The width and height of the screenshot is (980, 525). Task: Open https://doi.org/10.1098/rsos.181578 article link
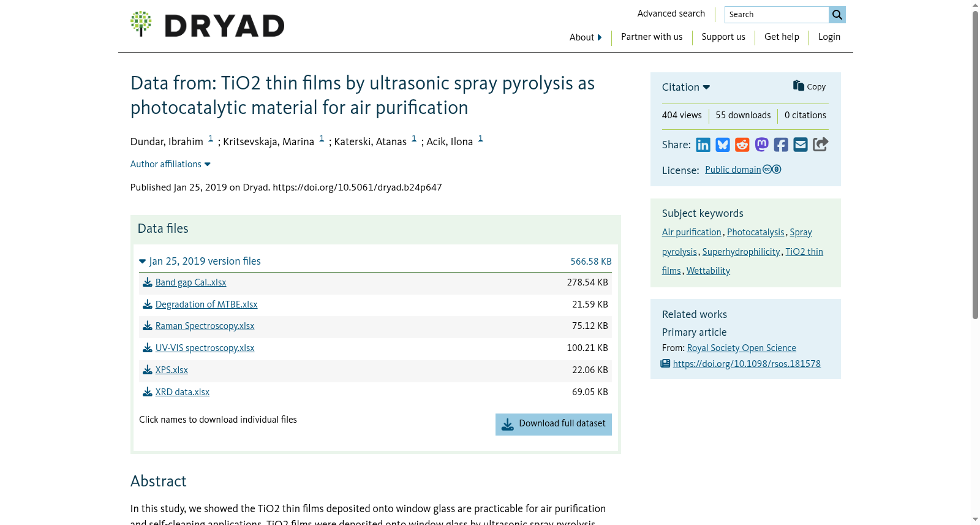click(x=747, y=364)
